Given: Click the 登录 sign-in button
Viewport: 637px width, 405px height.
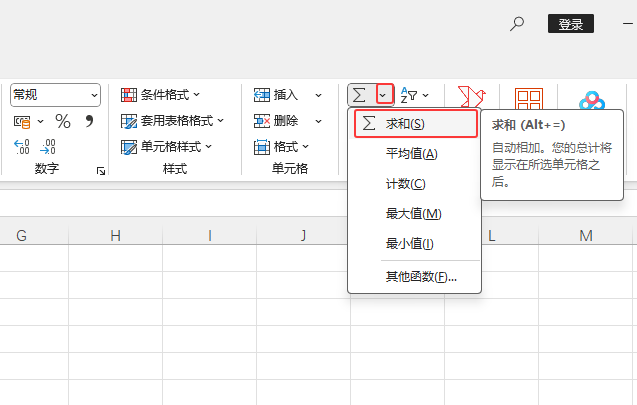Looking at the screenshot, I should (x=571, y=24).
